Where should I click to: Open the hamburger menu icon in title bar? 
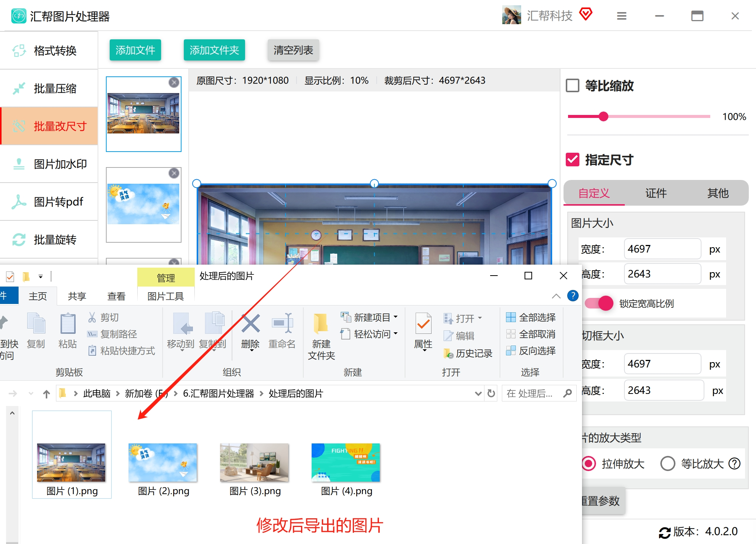pyautogui.click(x=622, y=16)
